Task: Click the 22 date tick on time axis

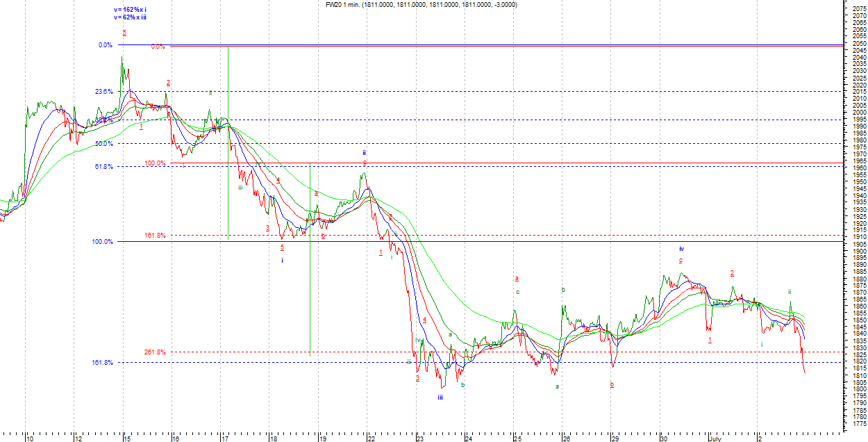Action: click(x=372, y=439)
